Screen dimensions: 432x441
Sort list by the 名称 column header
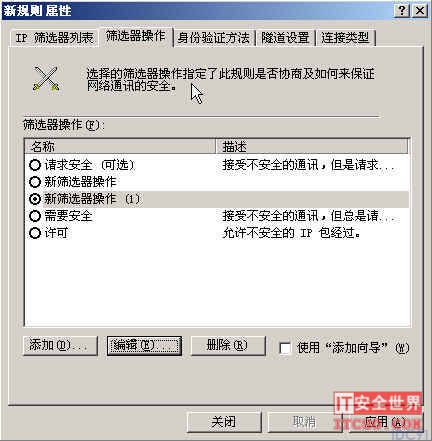[x=120, y=146]
